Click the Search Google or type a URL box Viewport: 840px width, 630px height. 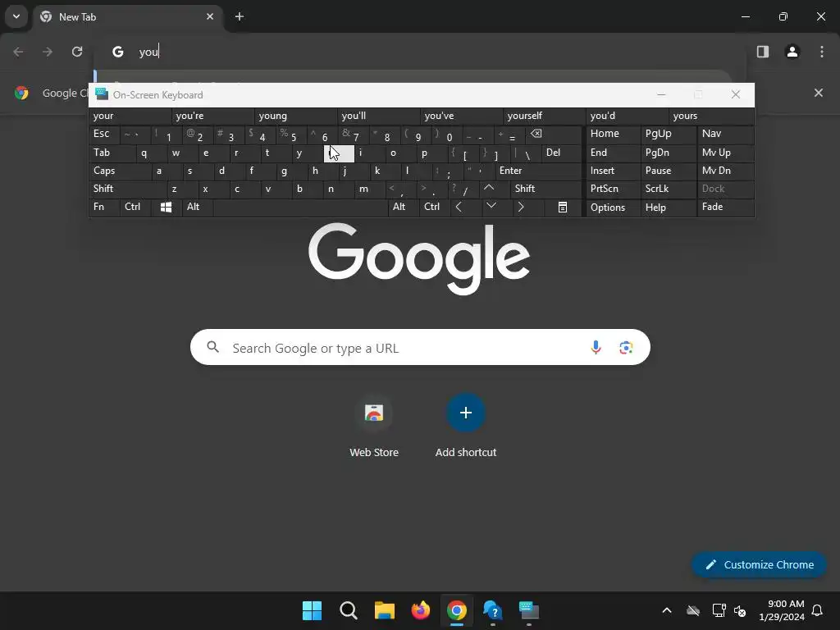click(x=420, y=347)
